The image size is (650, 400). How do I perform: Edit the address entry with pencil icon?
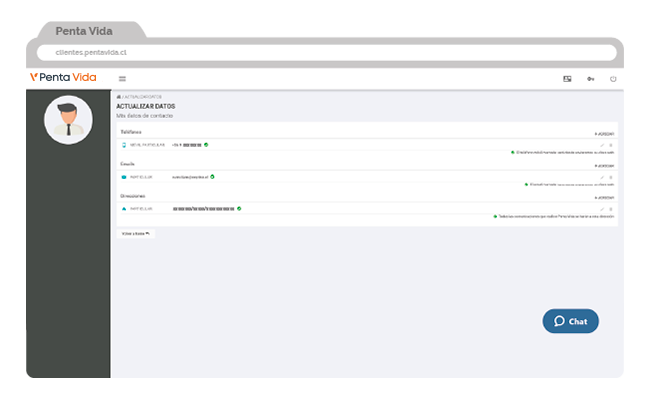602,209
